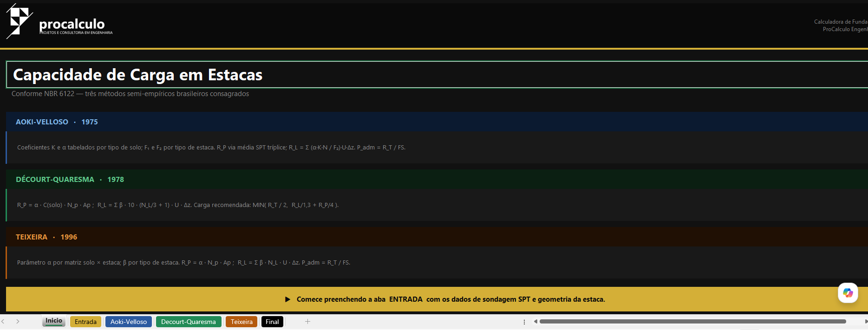Click the Teixeira 'Parâmetro α' description text
This screenshot has height=330, width=868.
click(183, 263)
